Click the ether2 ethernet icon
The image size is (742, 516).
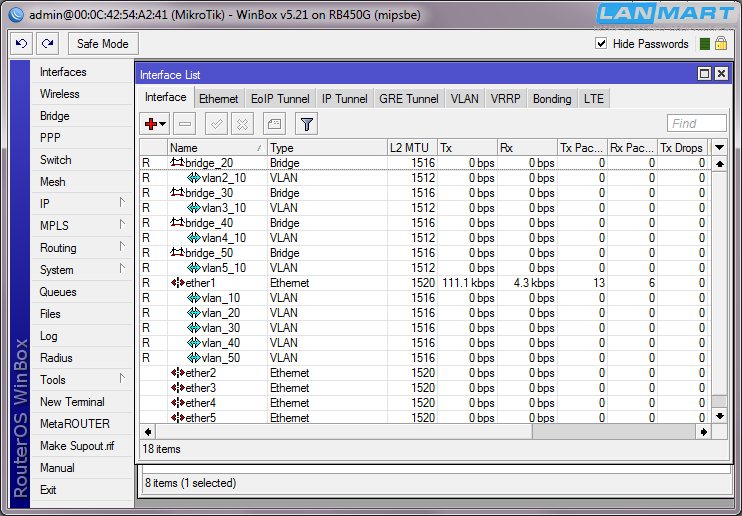177,373
